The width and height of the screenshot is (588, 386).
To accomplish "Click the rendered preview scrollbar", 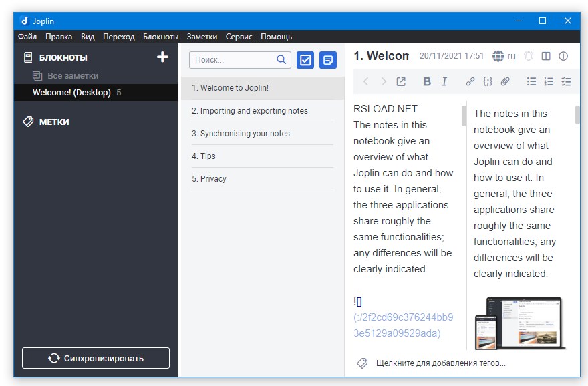I will pos(577,115).
